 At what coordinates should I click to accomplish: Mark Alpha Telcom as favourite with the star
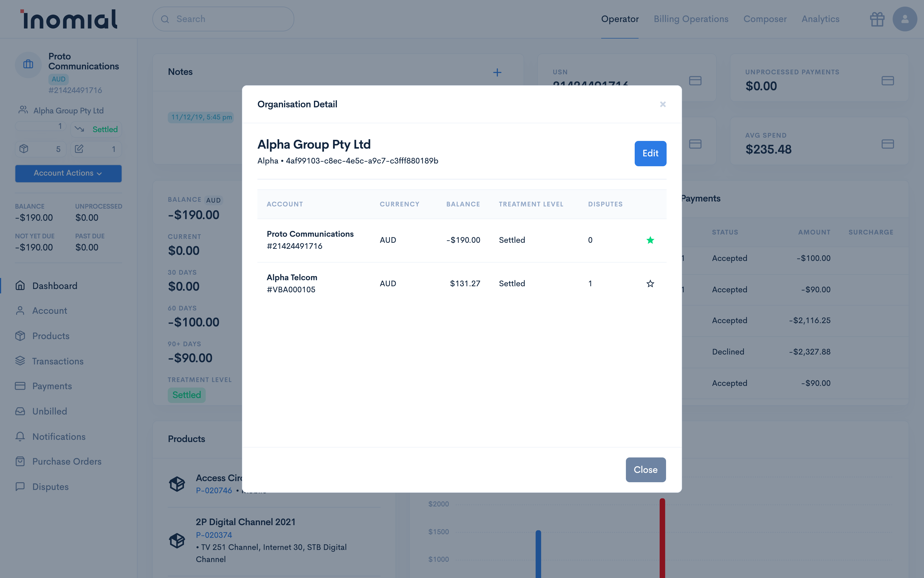coord(650,284)
